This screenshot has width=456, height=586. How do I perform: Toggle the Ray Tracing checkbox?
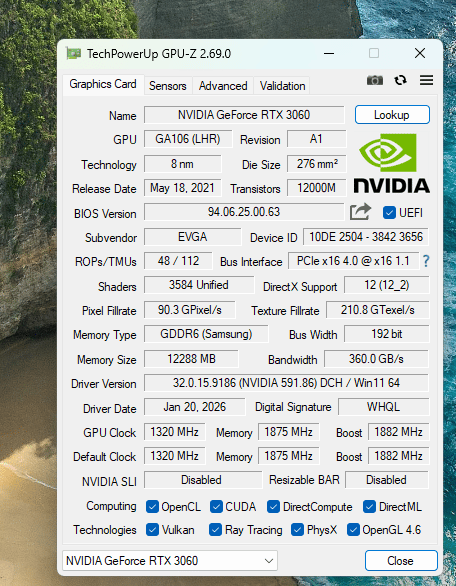(x=215, y=530)
